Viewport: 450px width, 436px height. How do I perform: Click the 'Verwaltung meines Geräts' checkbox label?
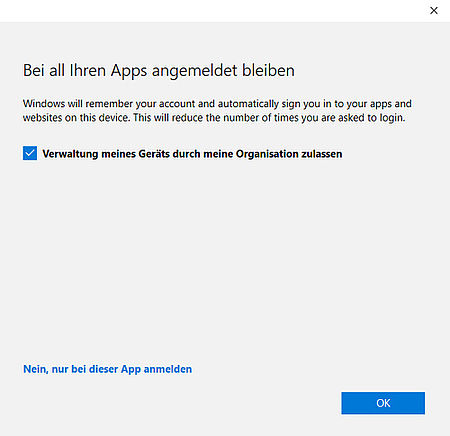click(x=192, y=154)
